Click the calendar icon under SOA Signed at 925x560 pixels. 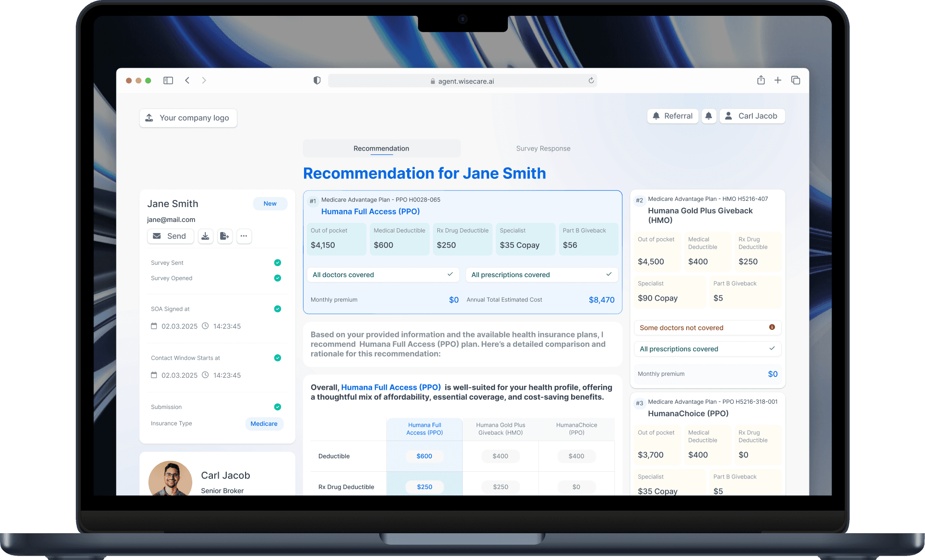(154, 326)
